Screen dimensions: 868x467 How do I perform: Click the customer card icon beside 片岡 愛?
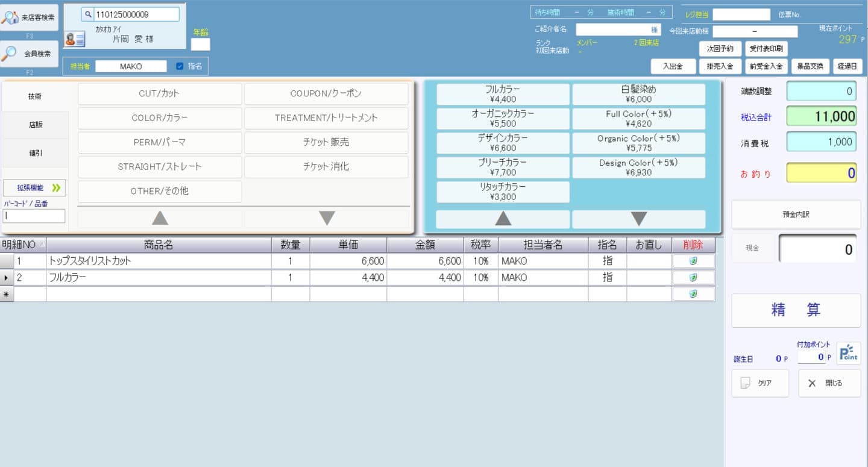pyautogui.click(x=75, y=39)
